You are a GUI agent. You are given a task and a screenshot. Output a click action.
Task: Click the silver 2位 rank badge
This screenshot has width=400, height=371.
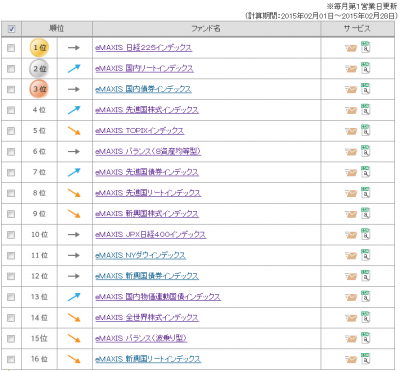click(x=39, y=69)
